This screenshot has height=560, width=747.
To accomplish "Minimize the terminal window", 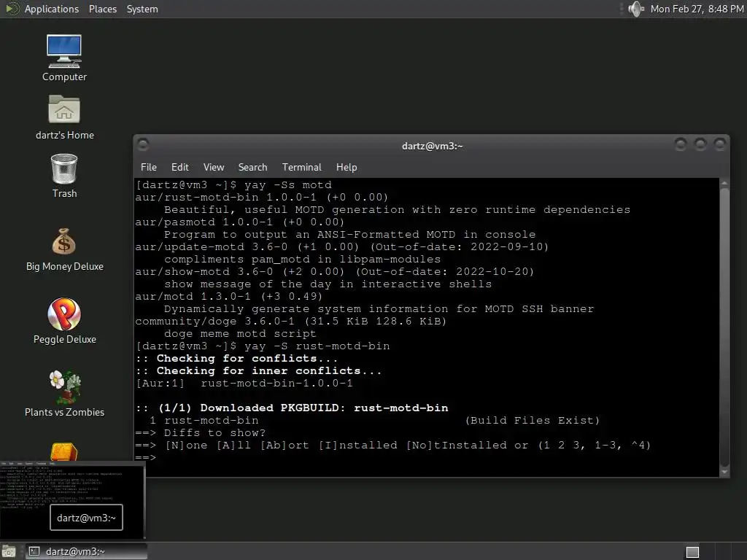I will (x=681, y=144).
